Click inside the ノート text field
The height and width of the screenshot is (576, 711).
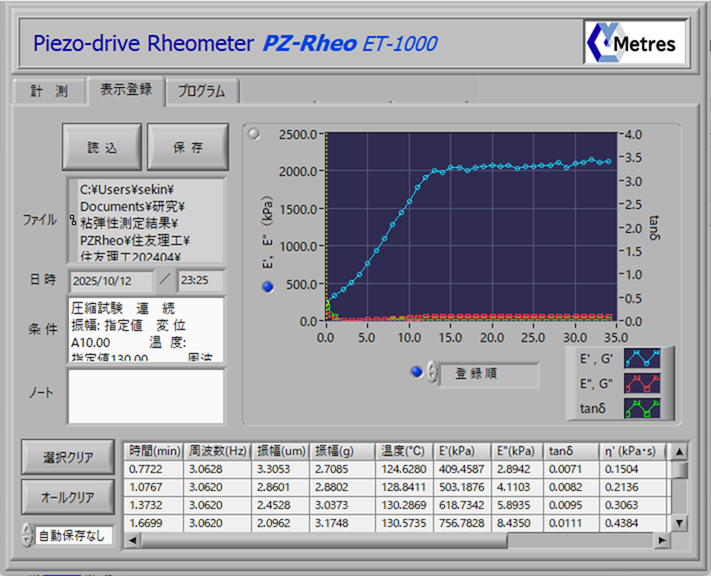coord(145,394)
